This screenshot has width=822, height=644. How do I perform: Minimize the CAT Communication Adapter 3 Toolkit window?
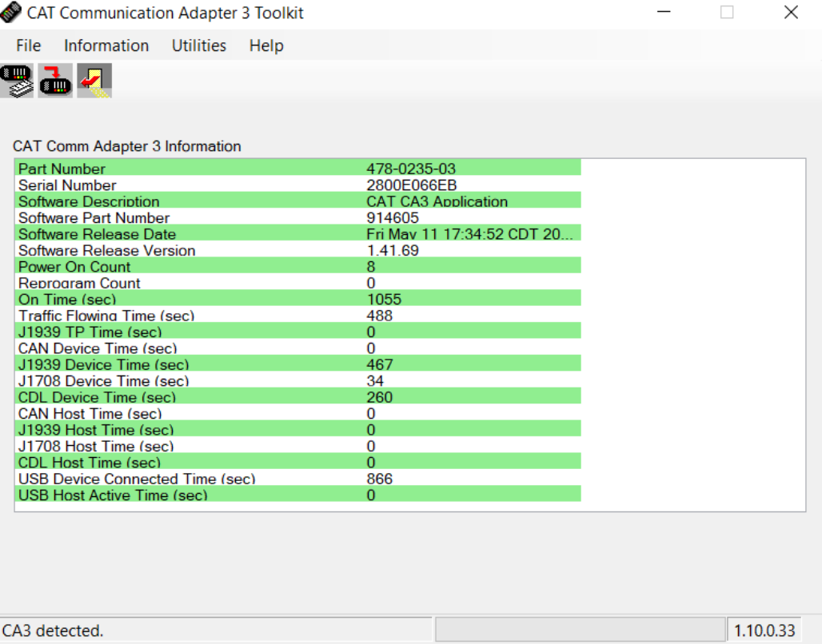pyautogui.click(x=664, y=12)
